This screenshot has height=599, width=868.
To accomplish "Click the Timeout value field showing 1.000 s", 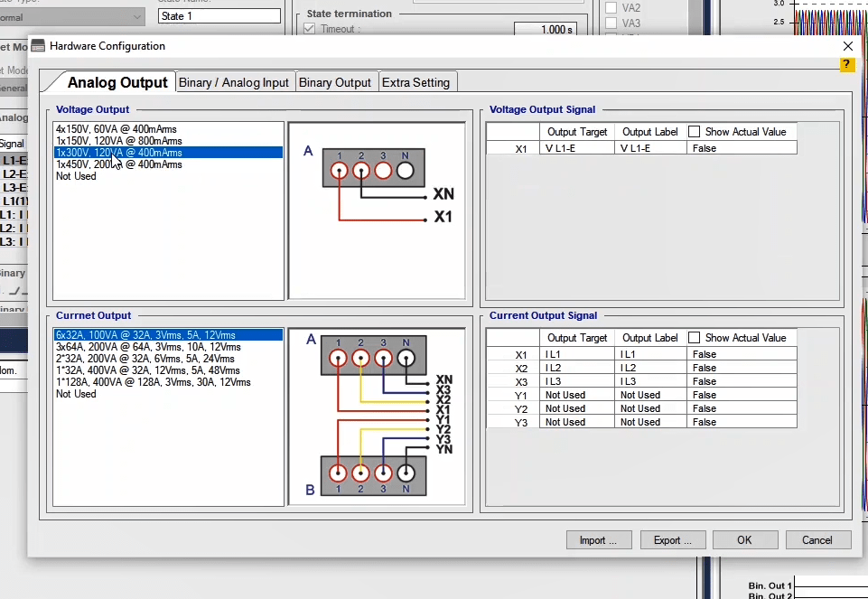I will 546,29.
